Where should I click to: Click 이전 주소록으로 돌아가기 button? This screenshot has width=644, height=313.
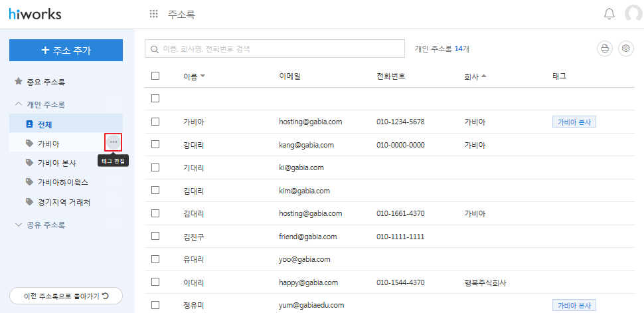click(x=66, y=296)
